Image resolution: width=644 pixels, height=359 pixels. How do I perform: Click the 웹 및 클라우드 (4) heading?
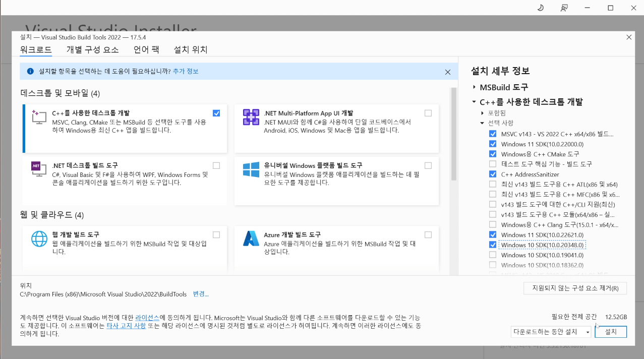pos(52,215)
